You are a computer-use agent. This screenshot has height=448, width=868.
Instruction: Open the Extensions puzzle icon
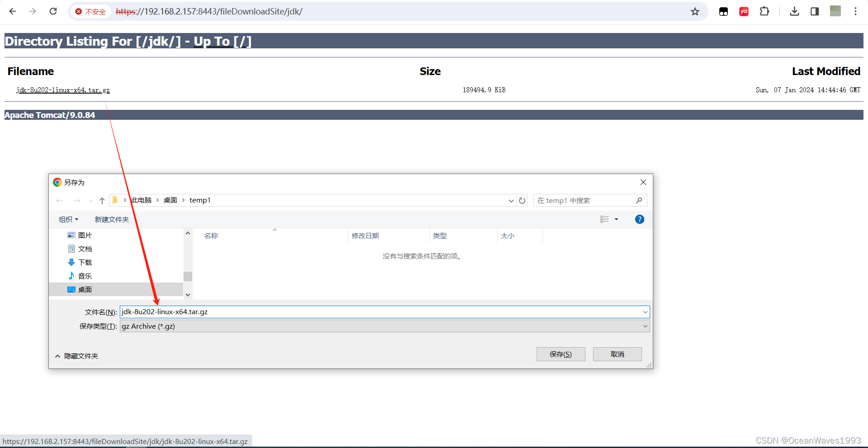[764, 11]
